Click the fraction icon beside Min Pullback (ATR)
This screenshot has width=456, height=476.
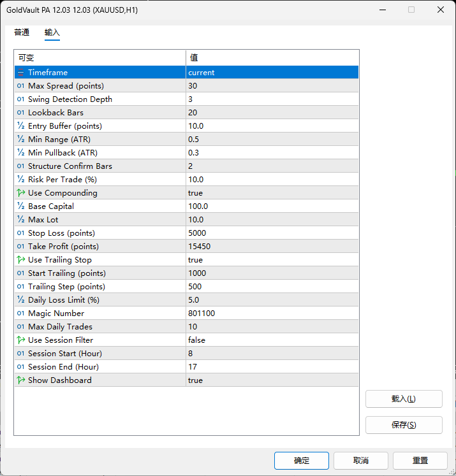click(20, 152)
